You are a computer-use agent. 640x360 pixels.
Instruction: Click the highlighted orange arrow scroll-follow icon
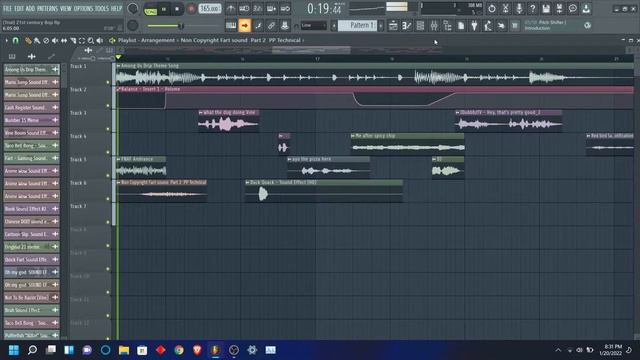click(244, 26)
